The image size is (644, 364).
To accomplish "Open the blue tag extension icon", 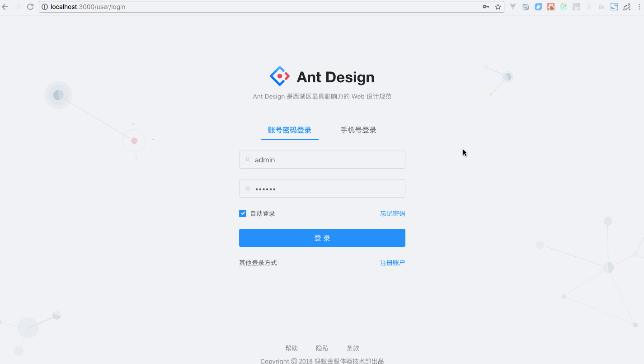I will click(538, 7).
